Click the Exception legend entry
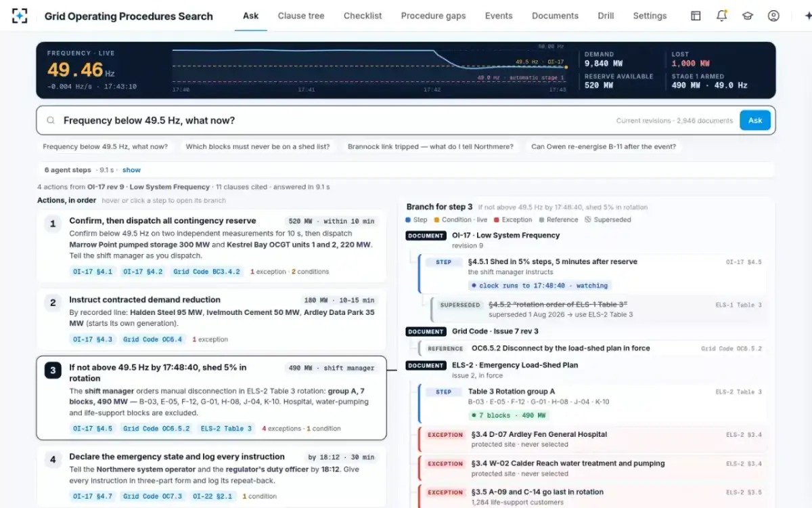 [514, 219]
